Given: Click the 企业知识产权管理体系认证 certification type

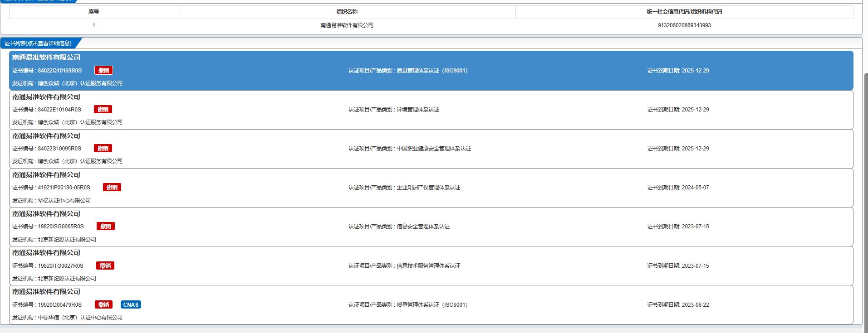Looking at the screenshot, I should 428,188.
